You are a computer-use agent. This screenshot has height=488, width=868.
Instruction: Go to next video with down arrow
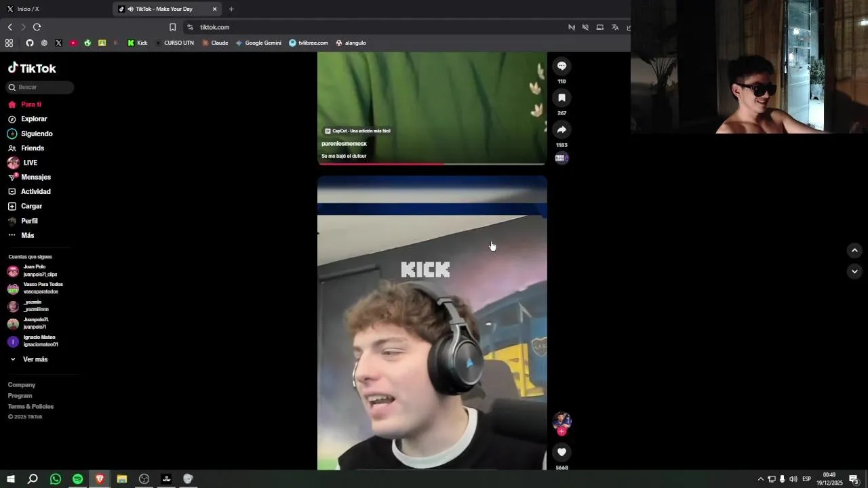[854, 271]
